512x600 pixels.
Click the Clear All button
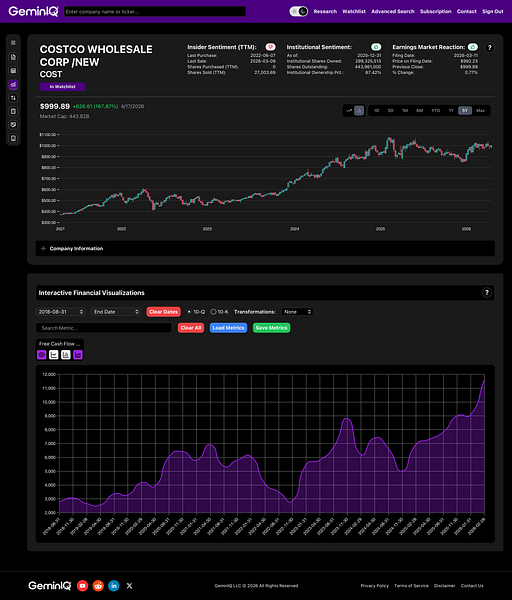(x=191, y=328)
